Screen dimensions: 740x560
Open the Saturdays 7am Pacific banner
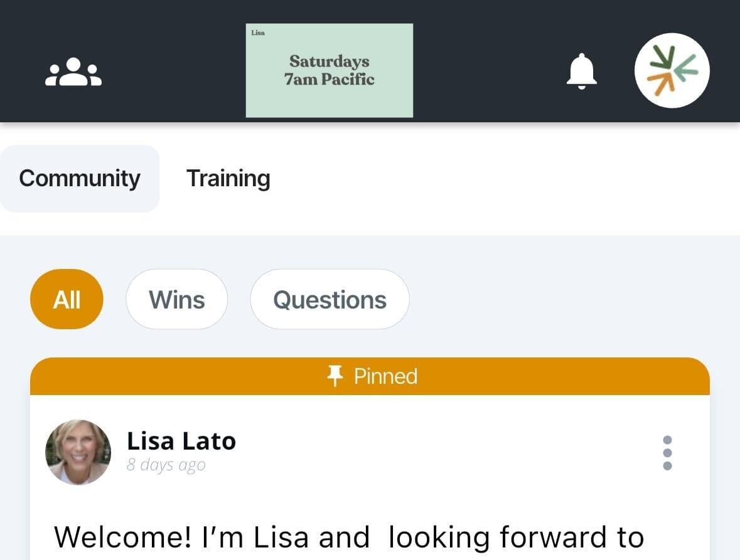329,70
